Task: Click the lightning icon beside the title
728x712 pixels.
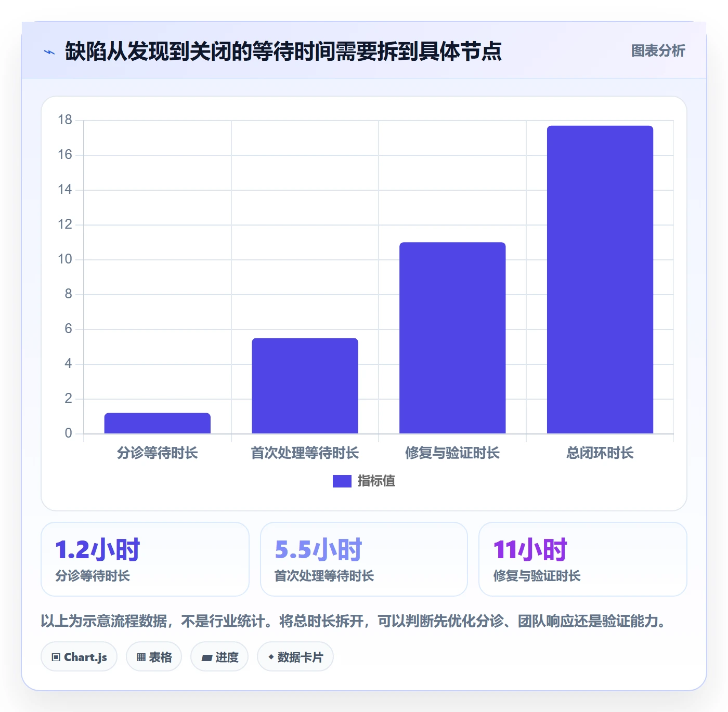Action: click(x=49, y=52)
